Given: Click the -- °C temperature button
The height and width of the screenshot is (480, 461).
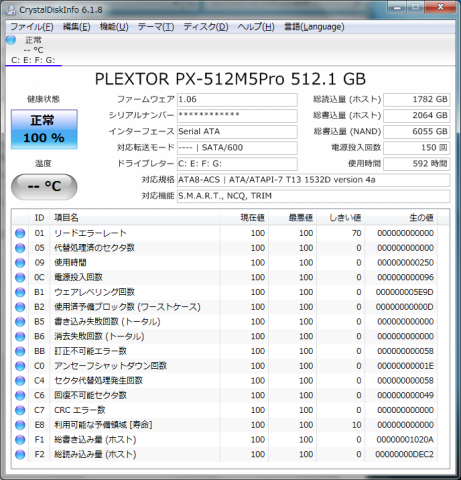Looking at the screenshot, I should 44,187.
